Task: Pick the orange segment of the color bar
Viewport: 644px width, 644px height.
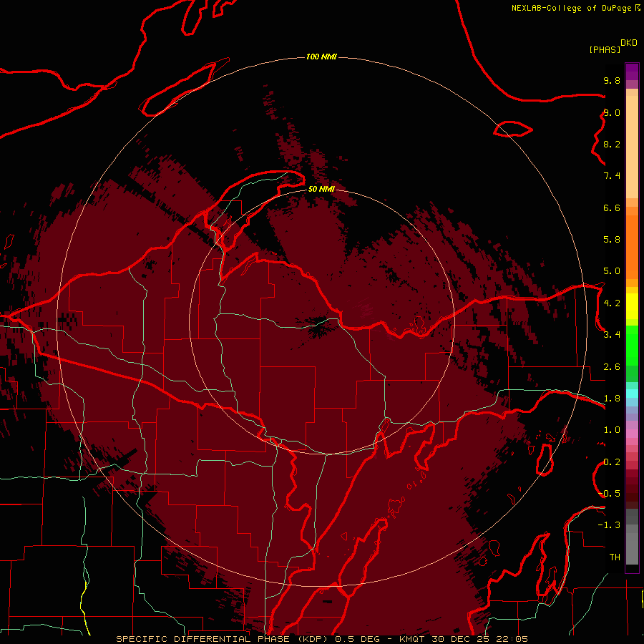Action: (632, 246)
